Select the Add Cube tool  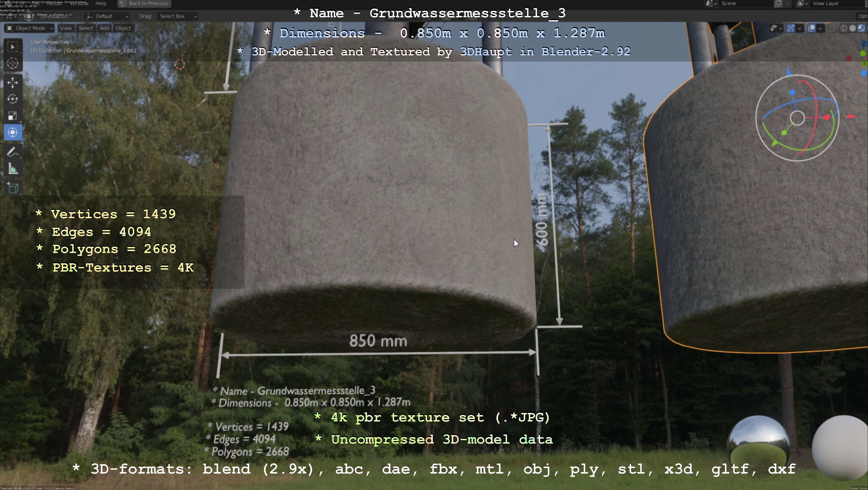pyautogui.click(x=12, y=188)
